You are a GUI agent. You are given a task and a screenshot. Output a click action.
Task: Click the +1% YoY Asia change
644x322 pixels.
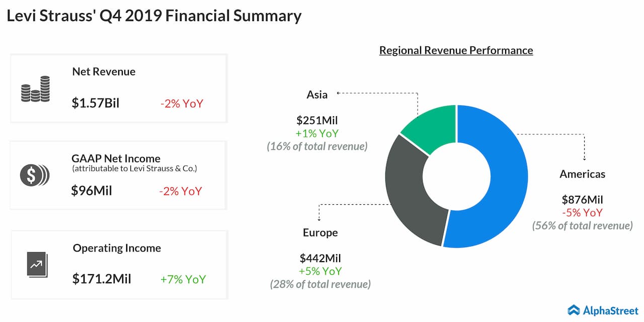(317, 133)
